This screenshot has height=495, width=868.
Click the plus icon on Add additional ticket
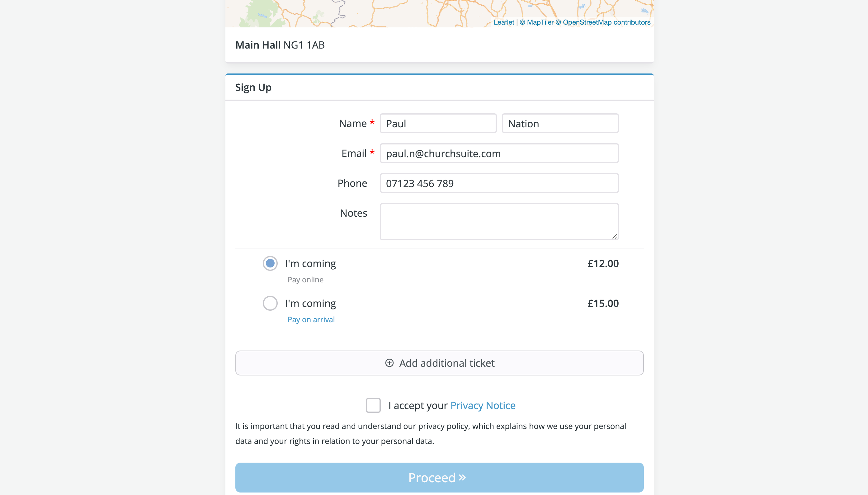click(x=389, y=363)
